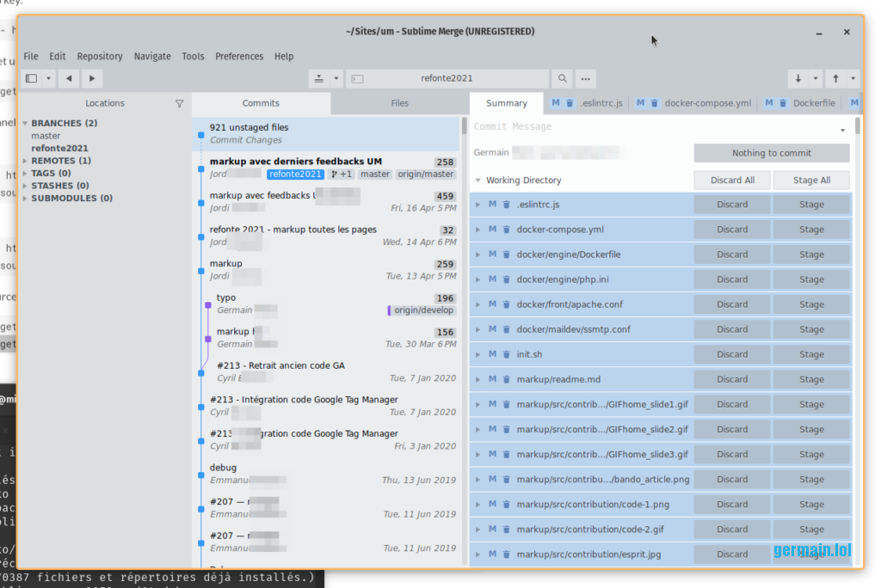
Task: Toggle the side bar layout icon
Action: 32,78
